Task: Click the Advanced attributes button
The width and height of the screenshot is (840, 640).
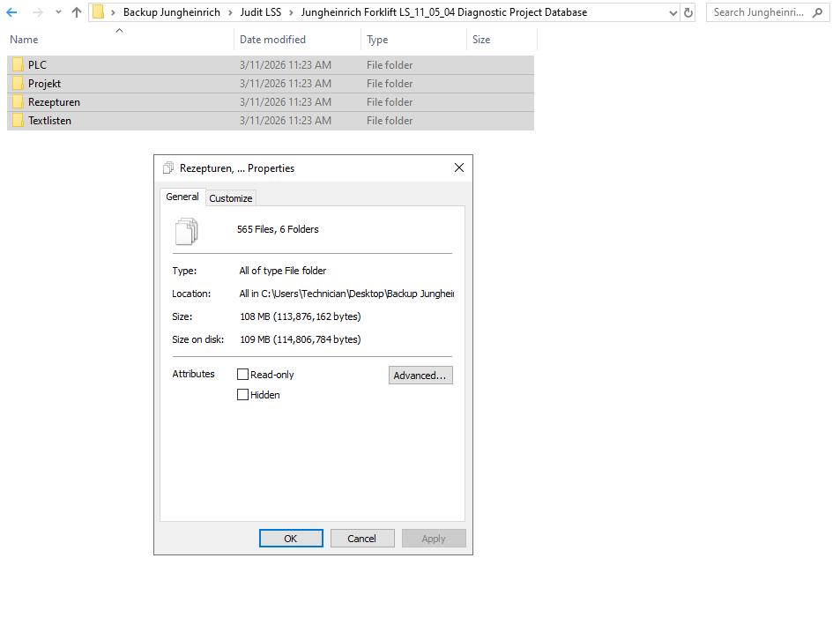Action: click(420, 375)
